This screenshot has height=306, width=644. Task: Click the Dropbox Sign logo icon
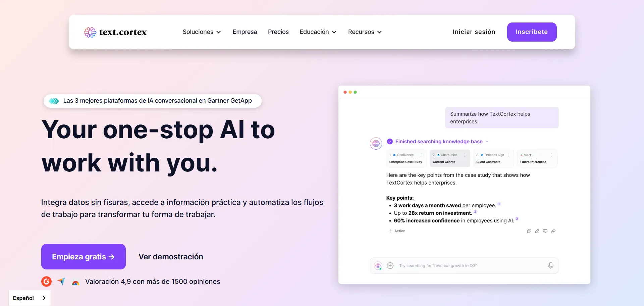click(482, 155)
